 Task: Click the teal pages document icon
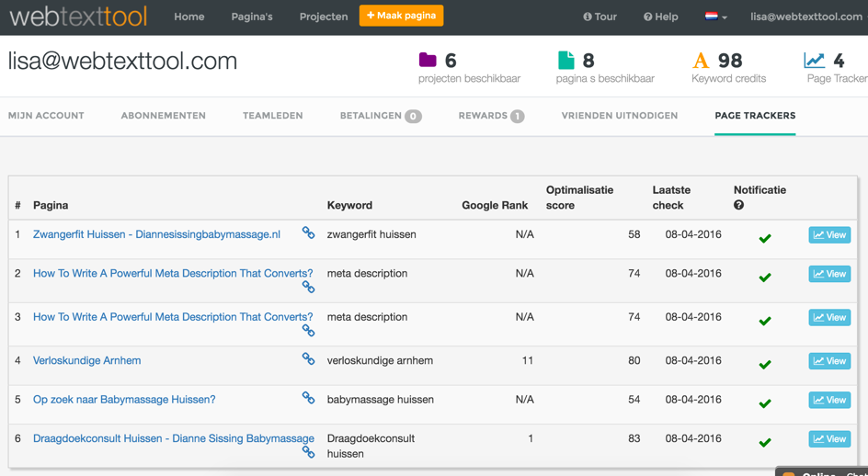coord(565,61)
